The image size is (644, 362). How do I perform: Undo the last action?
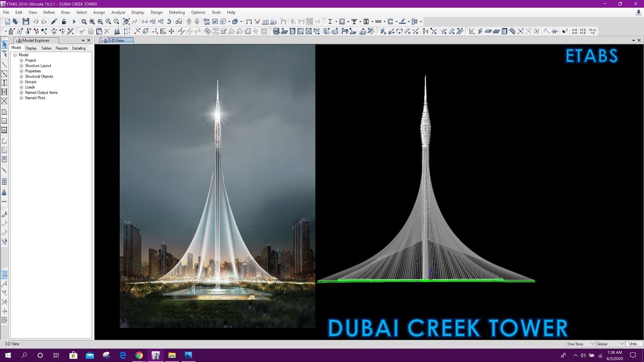click(36, 21)
